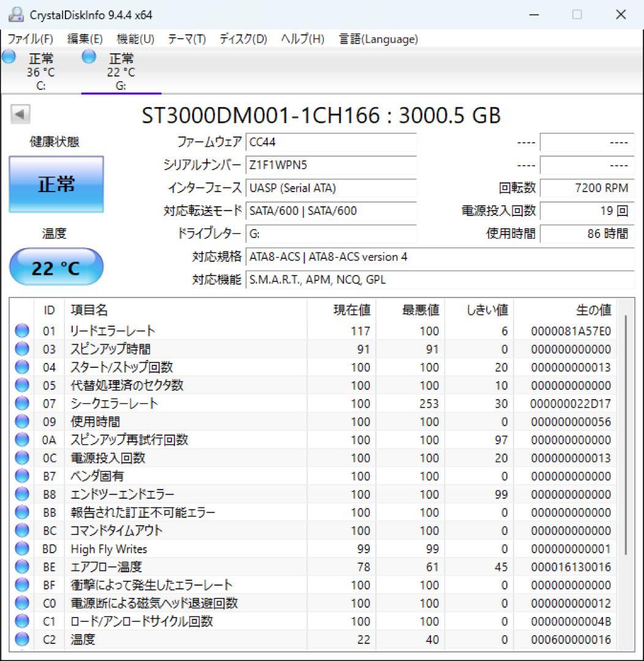
Task: Click the 22 °C temperature gauge
Action: [56, 266]
